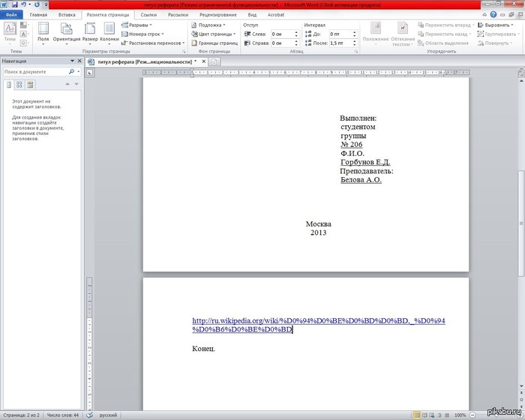Open Границы страниц page borders dialog
The height and width of the screenshot is (420, 525).
coord(214,43)
